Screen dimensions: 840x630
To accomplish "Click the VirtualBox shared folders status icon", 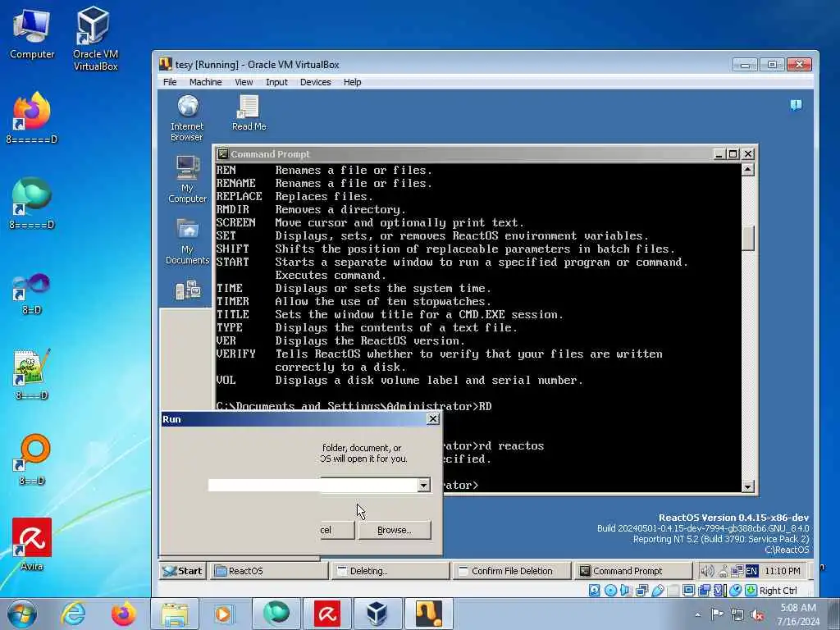I will [673, 591].
